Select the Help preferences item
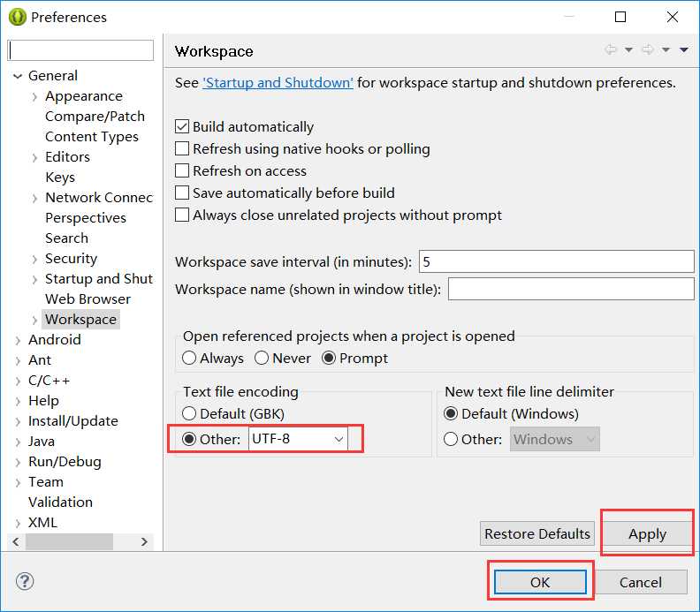This screenshot has height=612, width=700. (43, 401)
